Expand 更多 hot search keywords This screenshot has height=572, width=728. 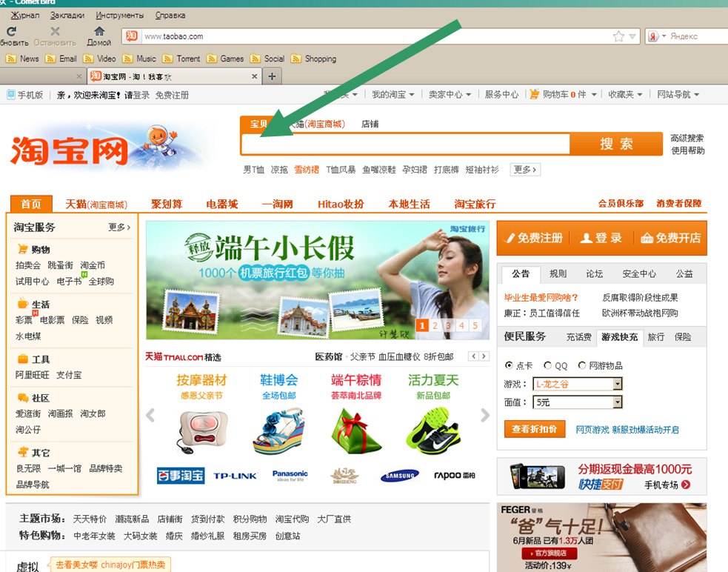pyautogui.click(x=525, y=170)
